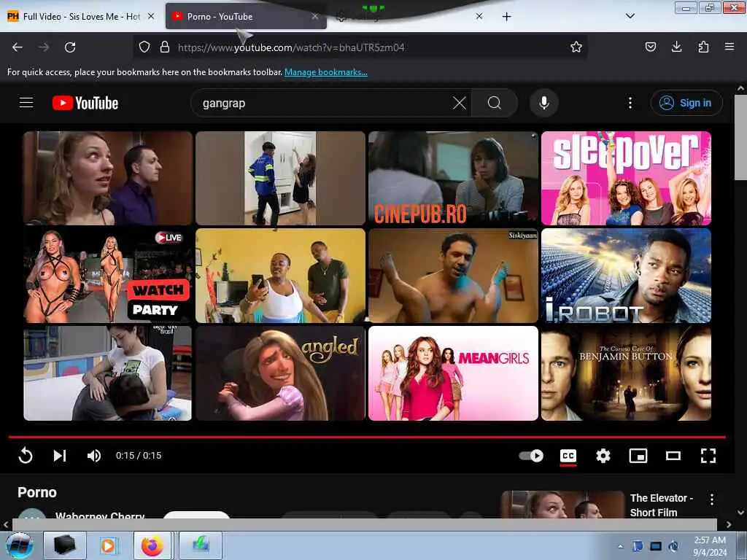Switch to the Full Video first tab
This screenshot has height=560, width=747.
pyautogui.click(x=81, y=16)
